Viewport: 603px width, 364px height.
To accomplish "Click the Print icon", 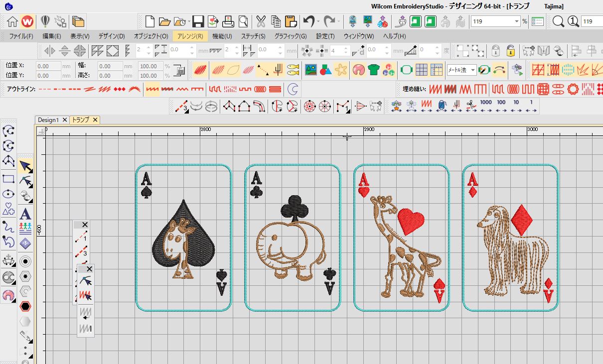I will [x=228, y=21].
